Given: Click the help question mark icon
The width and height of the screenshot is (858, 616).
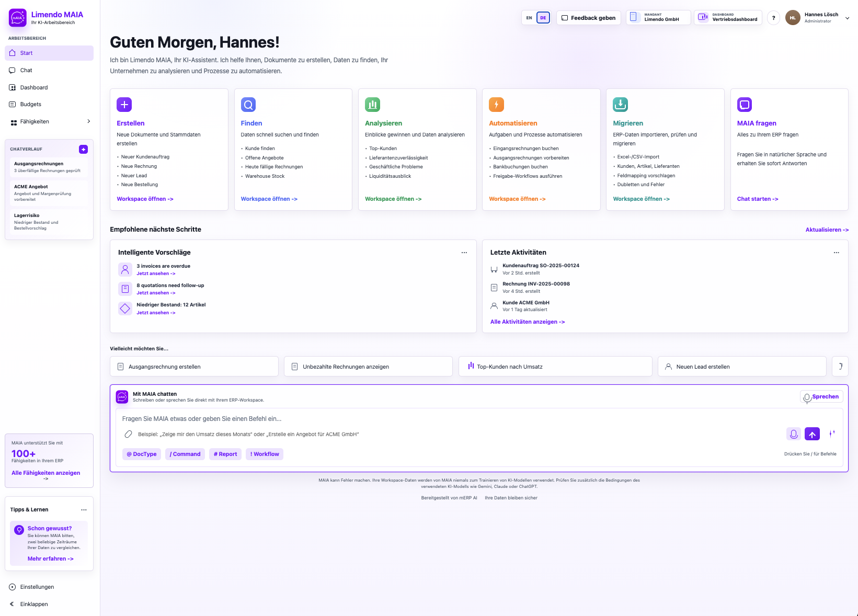Looking at the screenshot, I should click(774, 18).
